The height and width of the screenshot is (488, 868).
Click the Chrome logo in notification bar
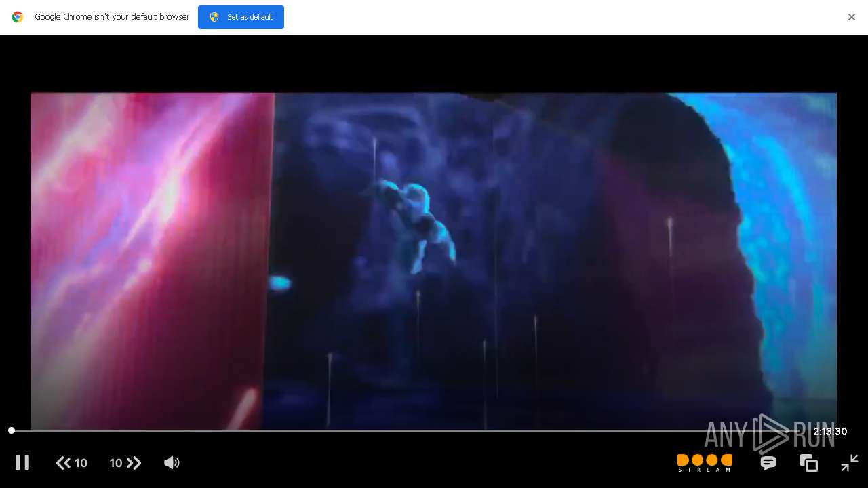[x=18, y=17]
